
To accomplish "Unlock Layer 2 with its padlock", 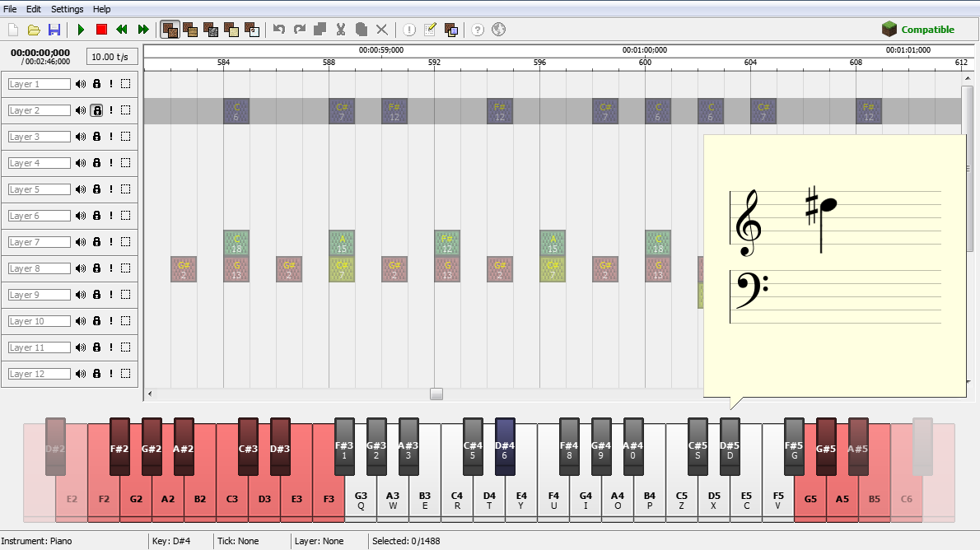I will [x=97, y=110].
